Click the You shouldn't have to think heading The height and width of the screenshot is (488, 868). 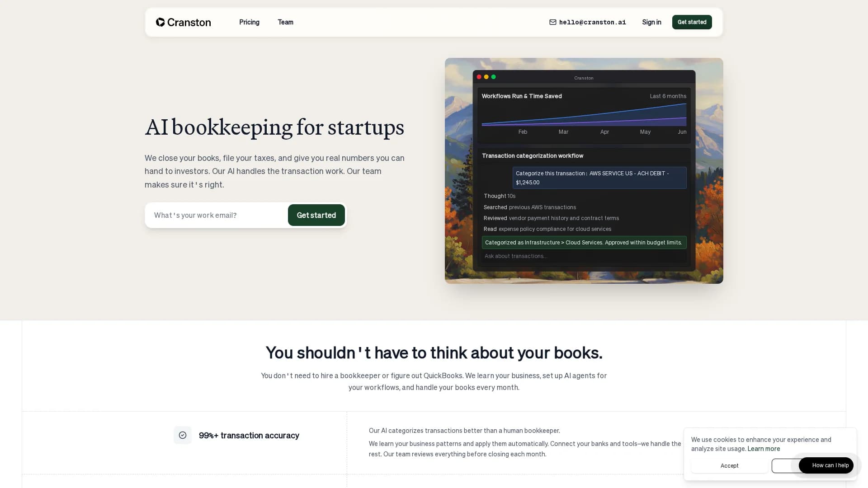click(434, 353)
